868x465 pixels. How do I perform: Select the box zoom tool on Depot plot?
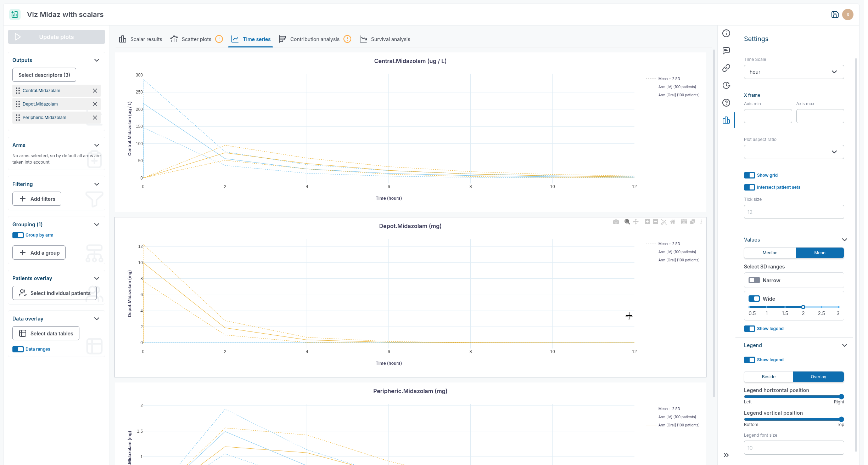[627, 222]
